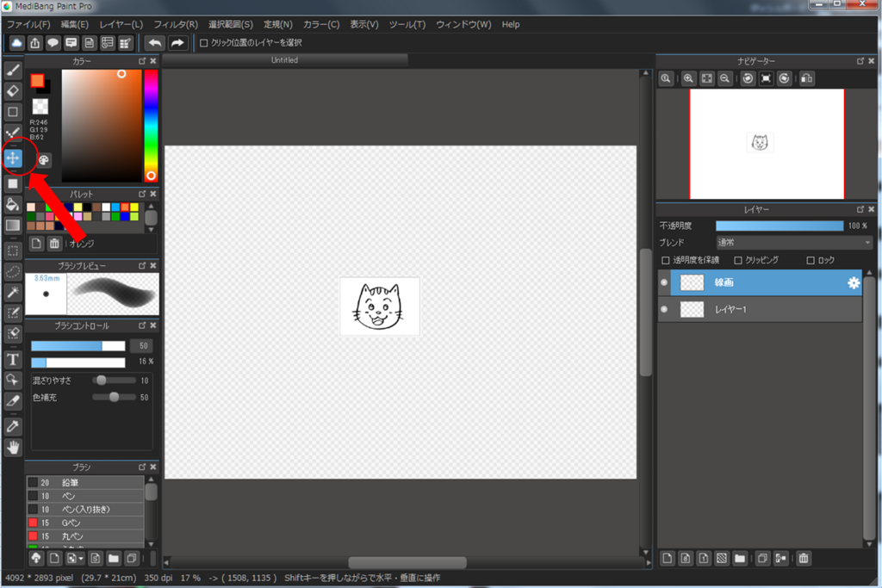Select the Hand tool
The height and width of the screenshot is (588, 882).
pyautogui.click(x=13, y=448)
